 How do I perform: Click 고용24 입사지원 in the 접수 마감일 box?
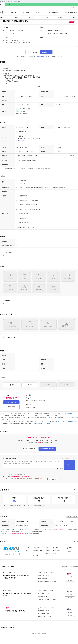(x=11, y=402)
